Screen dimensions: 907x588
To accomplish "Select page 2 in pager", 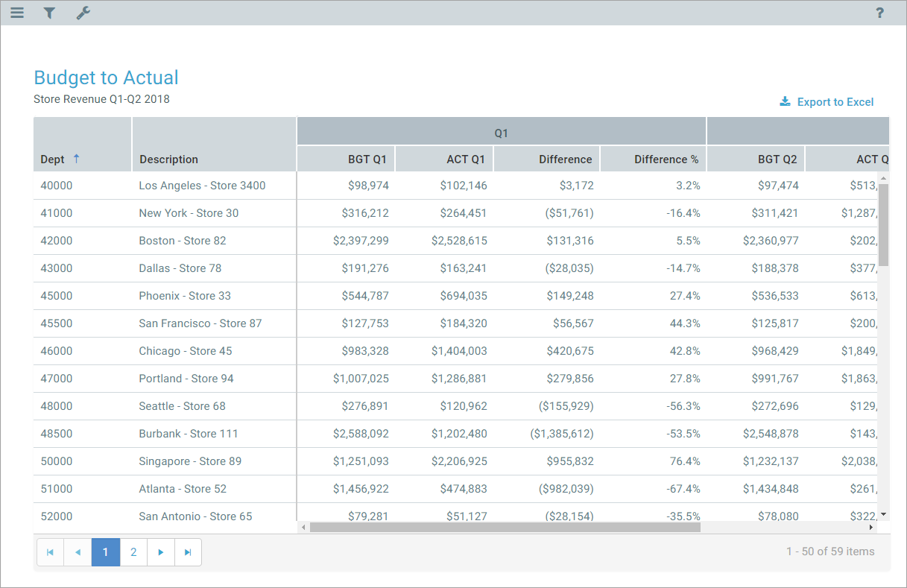I will click(x=133, y=552).
